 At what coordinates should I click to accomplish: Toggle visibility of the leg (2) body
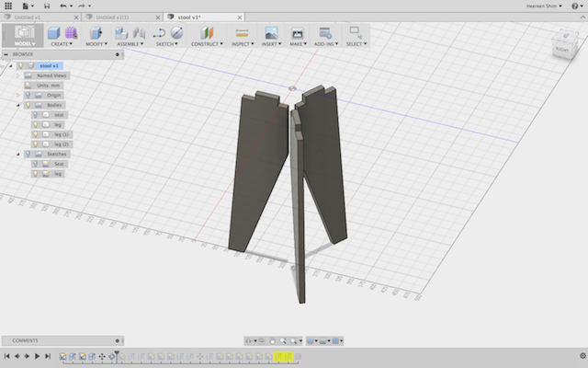tap(36, 144)
